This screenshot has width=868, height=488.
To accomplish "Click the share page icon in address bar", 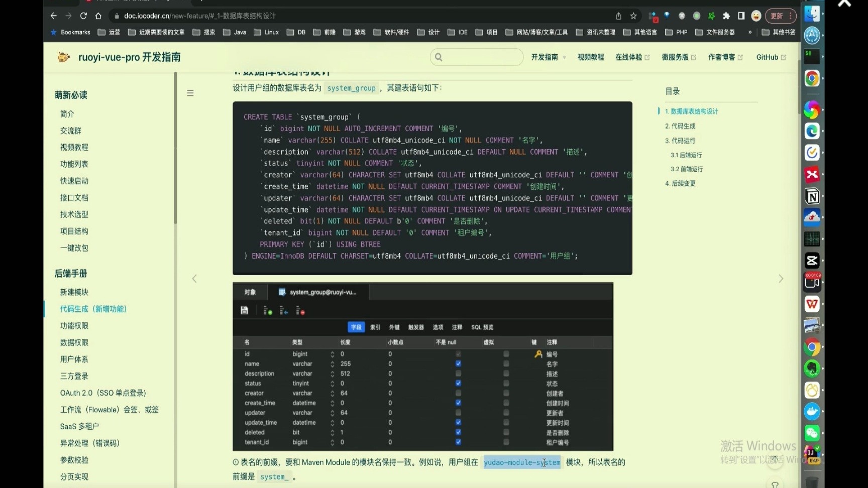I will click(x=618, y=16).
